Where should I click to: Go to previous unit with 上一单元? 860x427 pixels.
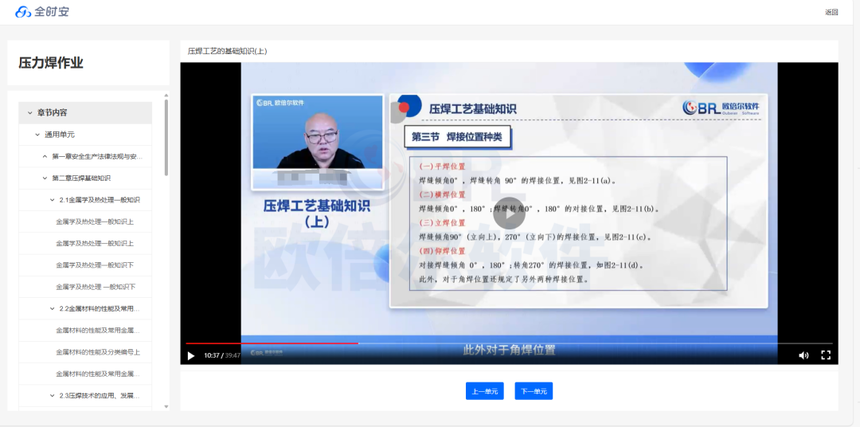(x=484, y=391)
